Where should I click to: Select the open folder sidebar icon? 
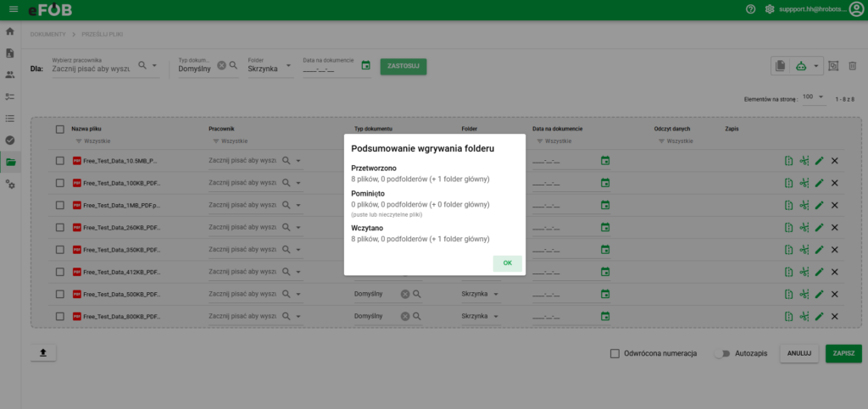[x=10, y=163]
